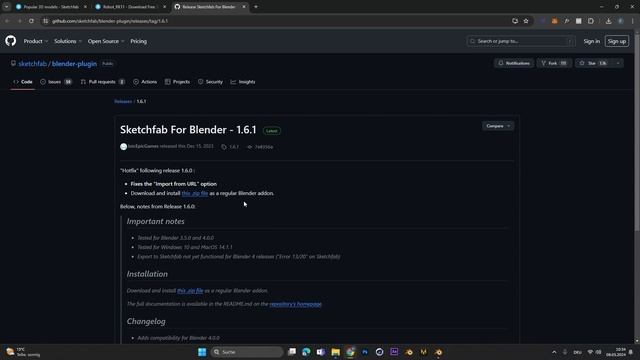Select the Popular 3D models Sketchfab tab
The height and width of the screenshot is (360, 640).
click(51, 7)
